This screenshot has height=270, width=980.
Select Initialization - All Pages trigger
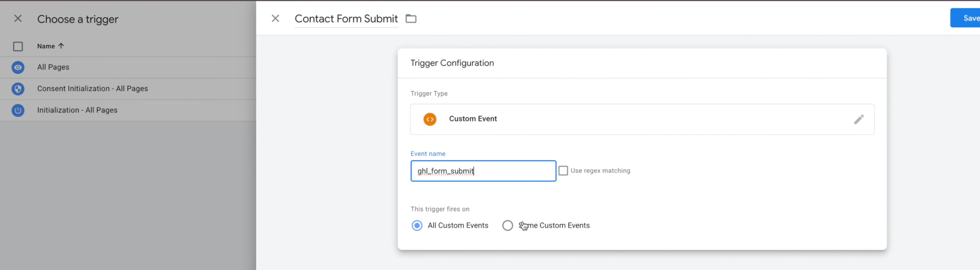coord(77,110)
